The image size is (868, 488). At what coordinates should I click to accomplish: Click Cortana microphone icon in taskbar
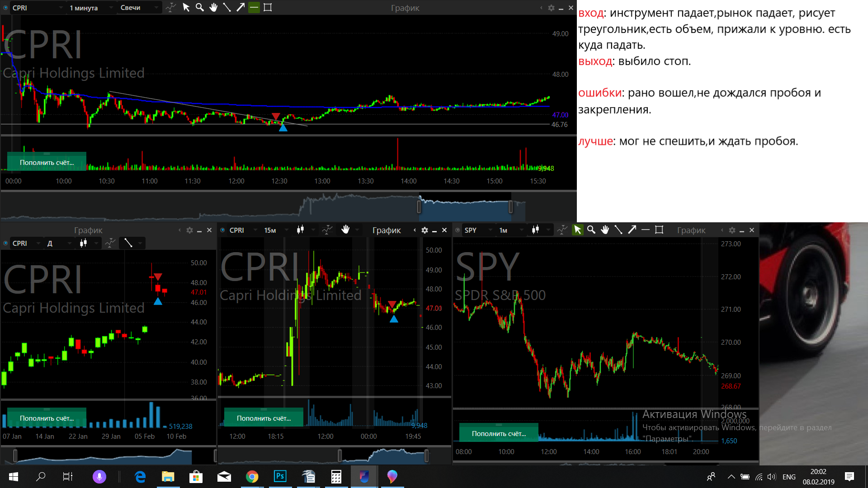tap(99, 477)
